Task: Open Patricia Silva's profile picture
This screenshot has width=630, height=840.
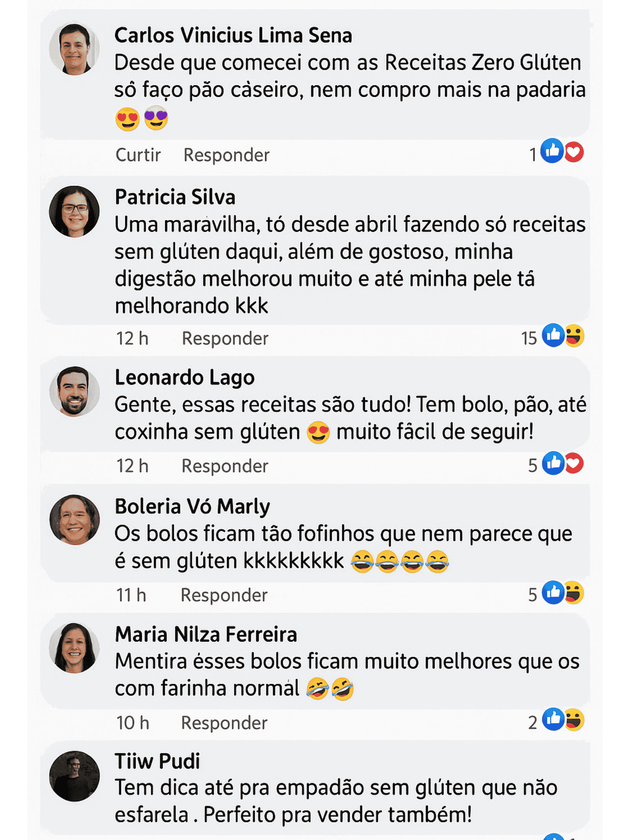Action: 74,211
